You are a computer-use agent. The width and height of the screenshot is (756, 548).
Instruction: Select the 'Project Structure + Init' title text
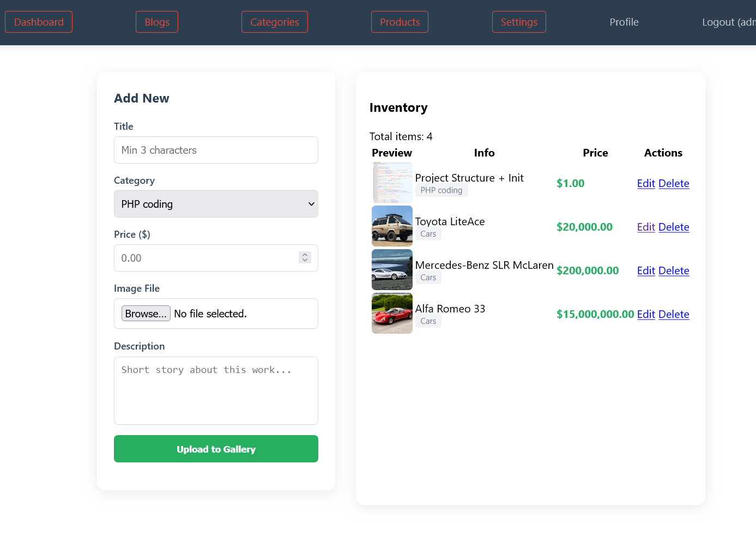[469, 178]
